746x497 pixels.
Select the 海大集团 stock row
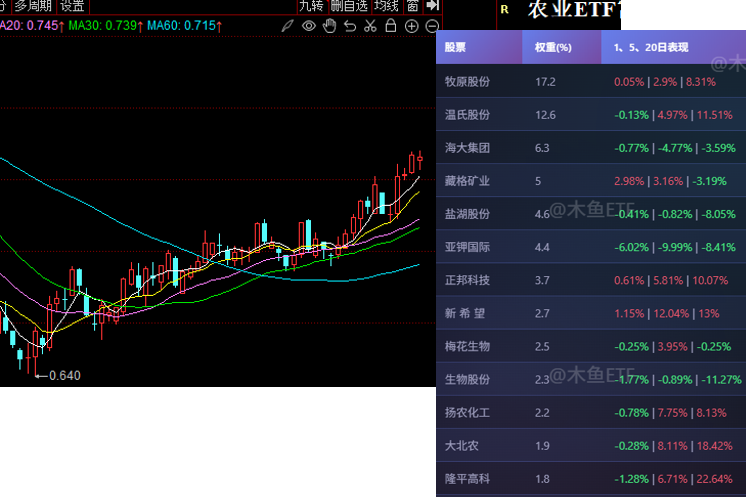(x=591, y=148)
